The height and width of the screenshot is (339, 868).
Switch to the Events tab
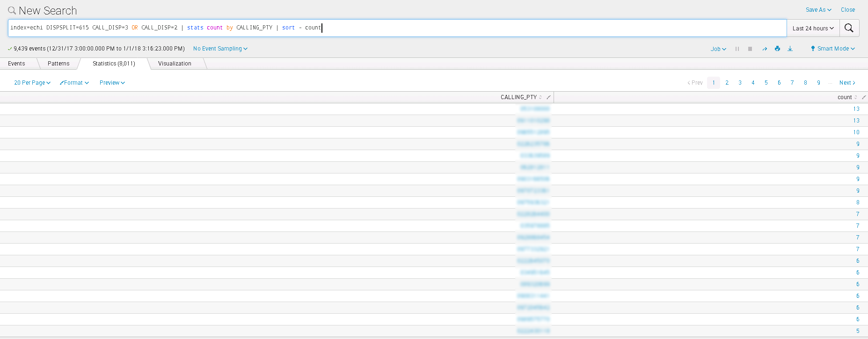coord(16,64)
